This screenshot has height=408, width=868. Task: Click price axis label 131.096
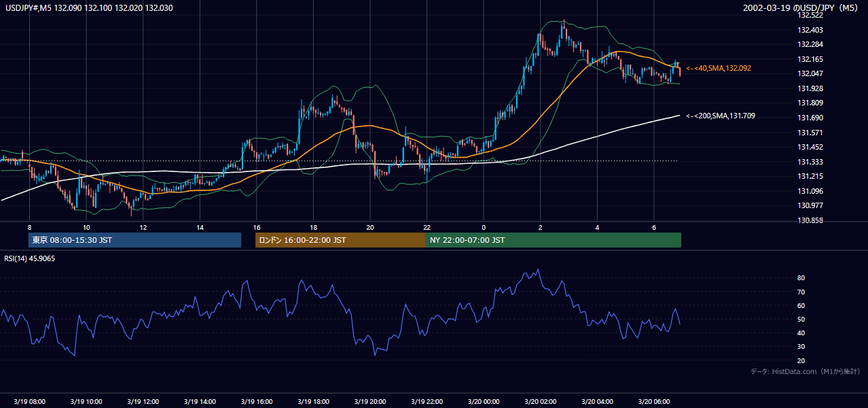click(x=811, y=191)
